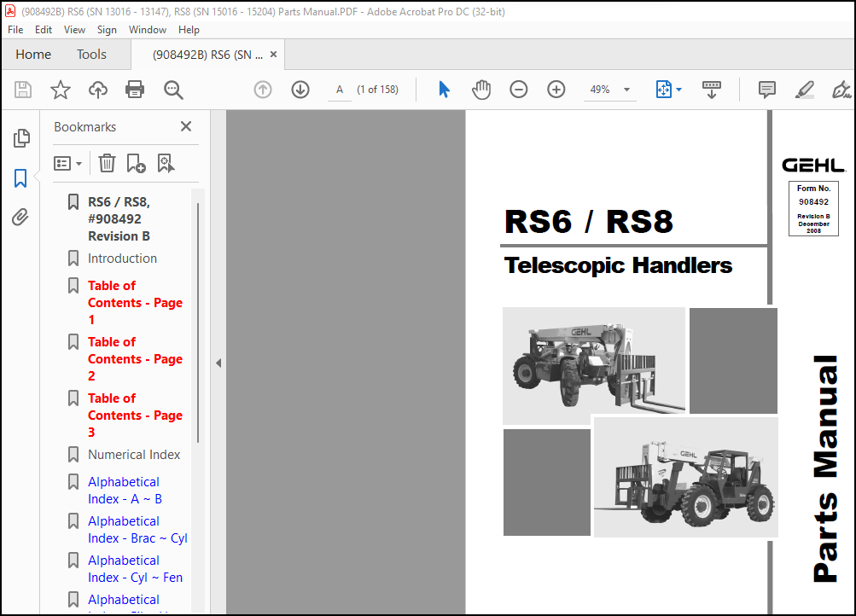Open Alphabetical Index - Brac ~ Cyl bookmark
This screenshot has height=616, width=856.
(x=137, y=530)
